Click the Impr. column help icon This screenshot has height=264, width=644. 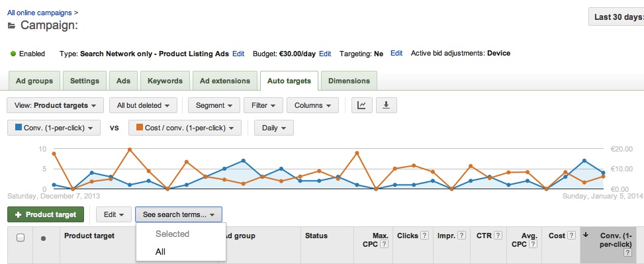[x=461, y=236]
